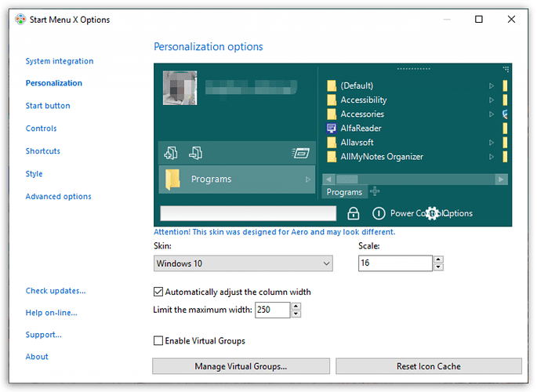
Task: Click the Options gear icon
Action: click(x=432, y=213)
